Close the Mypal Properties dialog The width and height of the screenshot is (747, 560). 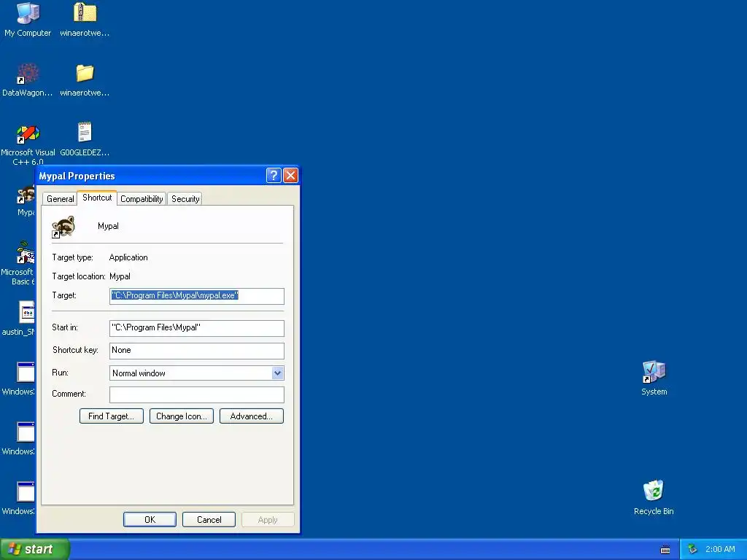coord(290,176)
